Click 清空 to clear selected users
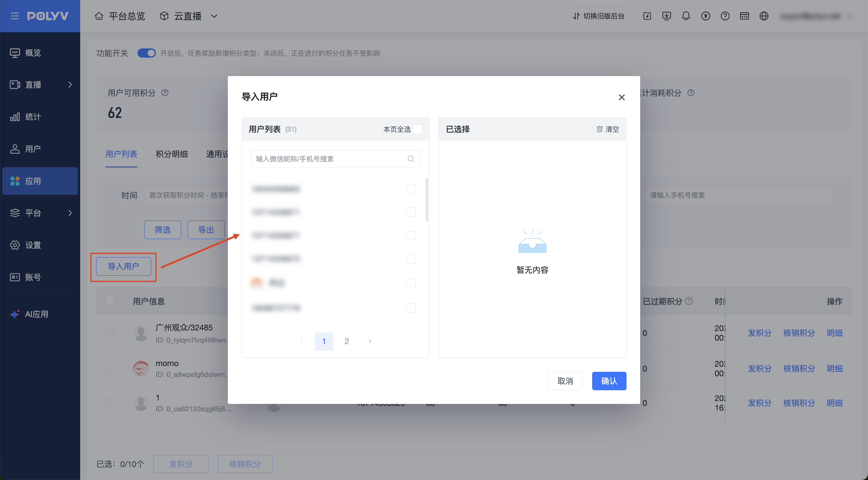This screenshot has width=868, height=480. (608, 129)
